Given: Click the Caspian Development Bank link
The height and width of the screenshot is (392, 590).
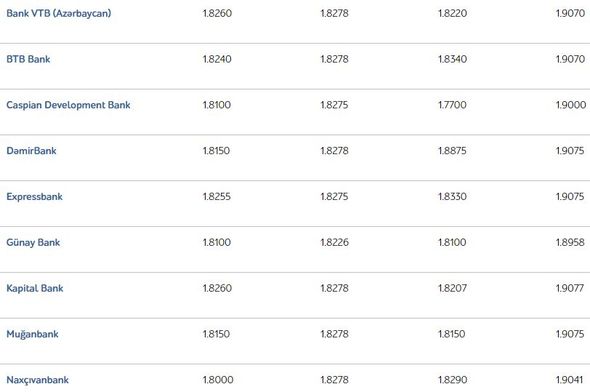Looking at the screenshot, I should tap(68, 105).
